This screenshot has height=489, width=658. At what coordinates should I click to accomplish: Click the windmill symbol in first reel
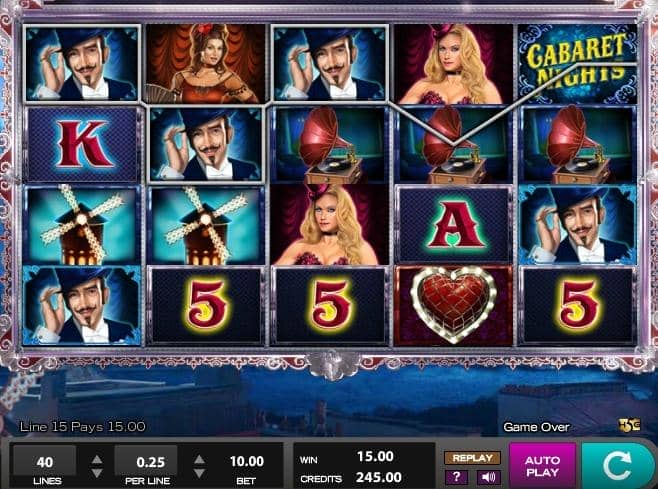82,225
